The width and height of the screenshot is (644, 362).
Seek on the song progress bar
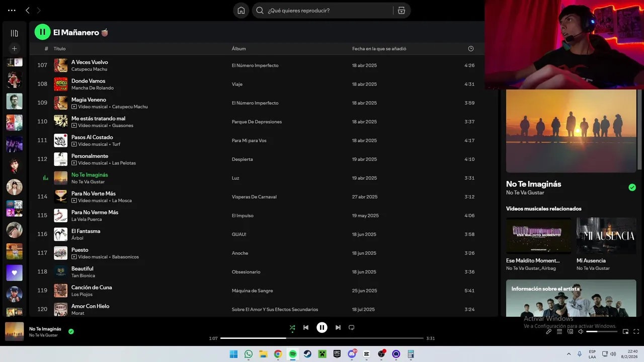[322, 338]
